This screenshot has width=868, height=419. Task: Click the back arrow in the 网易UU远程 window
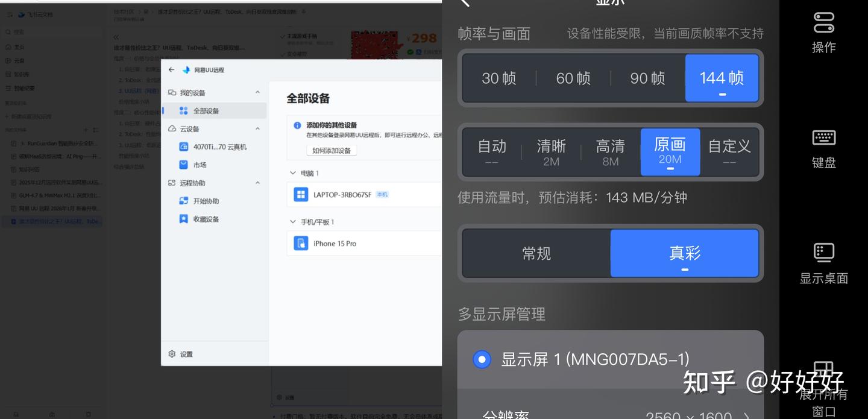[x=171, y=70]
